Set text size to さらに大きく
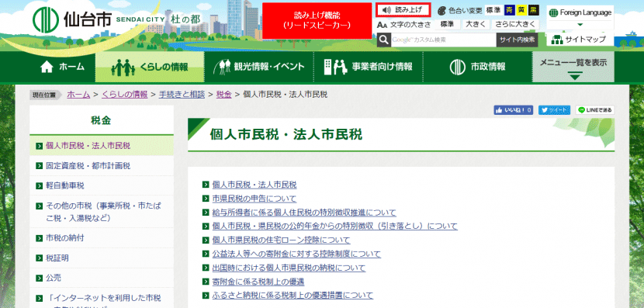Image resolution: width=644 pixels, height=308 pixels. (514, 24)
